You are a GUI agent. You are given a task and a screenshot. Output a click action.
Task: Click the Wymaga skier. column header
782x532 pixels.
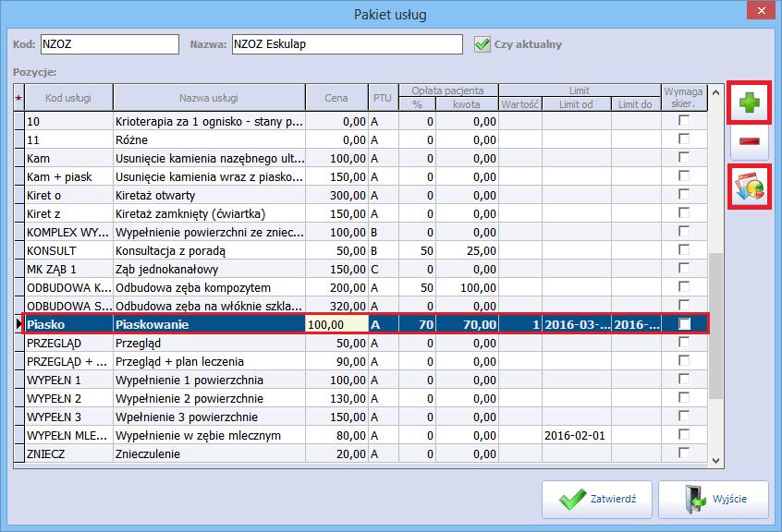coord(684,98)
